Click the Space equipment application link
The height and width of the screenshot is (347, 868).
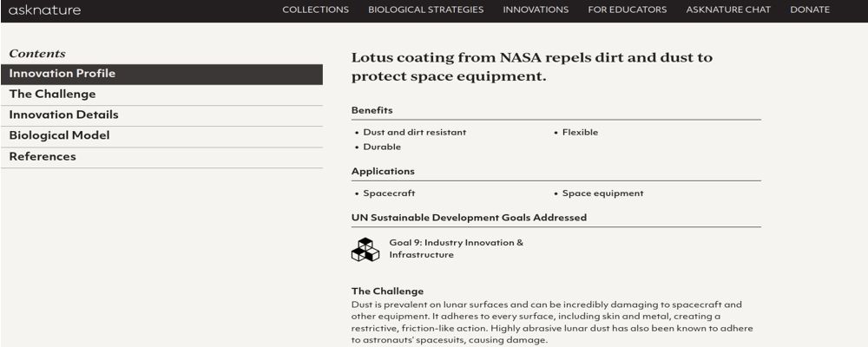tap(602, 193)
